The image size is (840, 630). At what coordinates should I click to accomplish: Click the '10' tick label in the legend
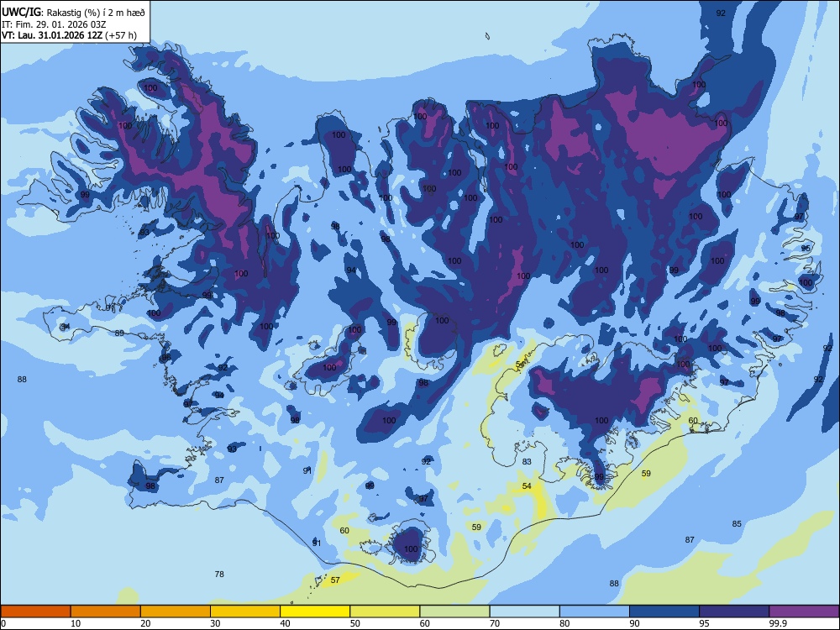coord(76,623)
